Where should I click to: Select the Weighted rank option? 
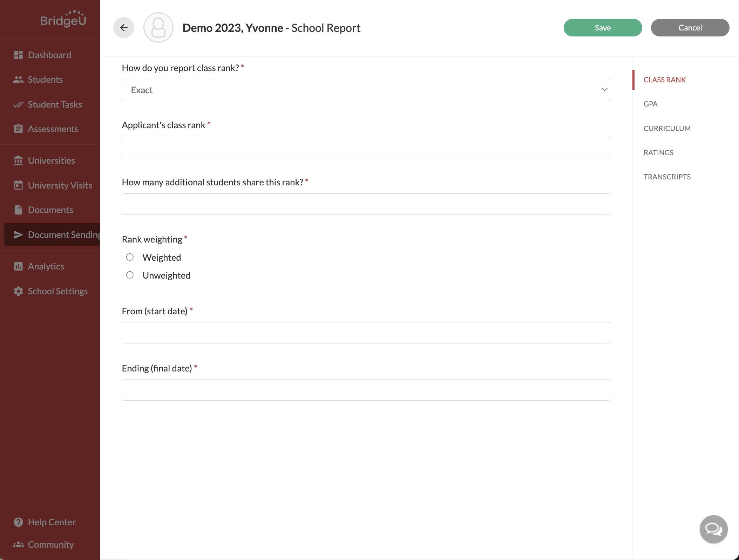pyautogui.click(x=130, y=257)
